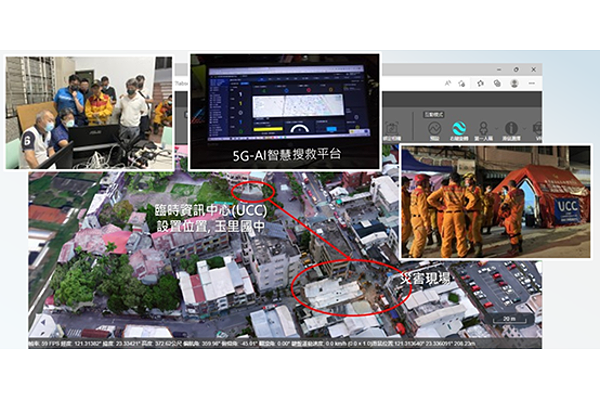The image size is (600, 399).
Task: Open the browser's Settings and more ellipsis menu
Action: coord(532,83)
